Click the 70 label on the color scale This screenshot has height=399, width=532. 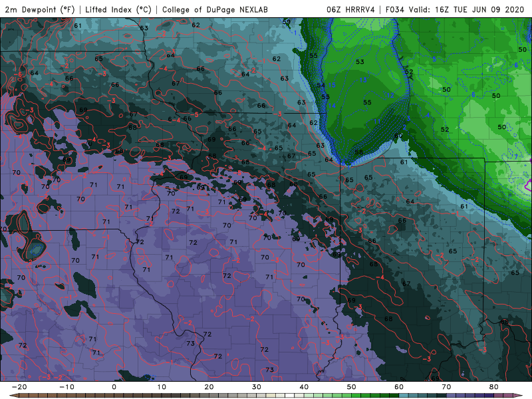tap(446, 387)
